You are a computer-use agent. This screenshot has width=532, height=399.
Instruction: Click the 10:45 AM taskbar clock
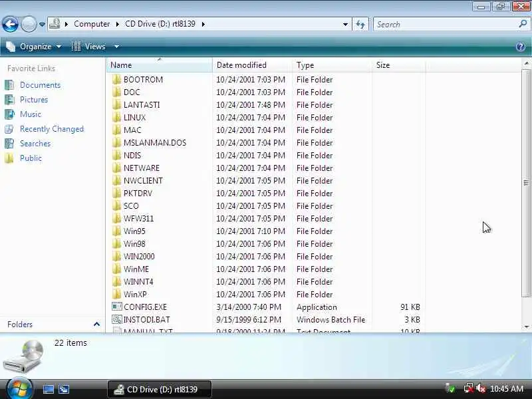tap(507, 389)
